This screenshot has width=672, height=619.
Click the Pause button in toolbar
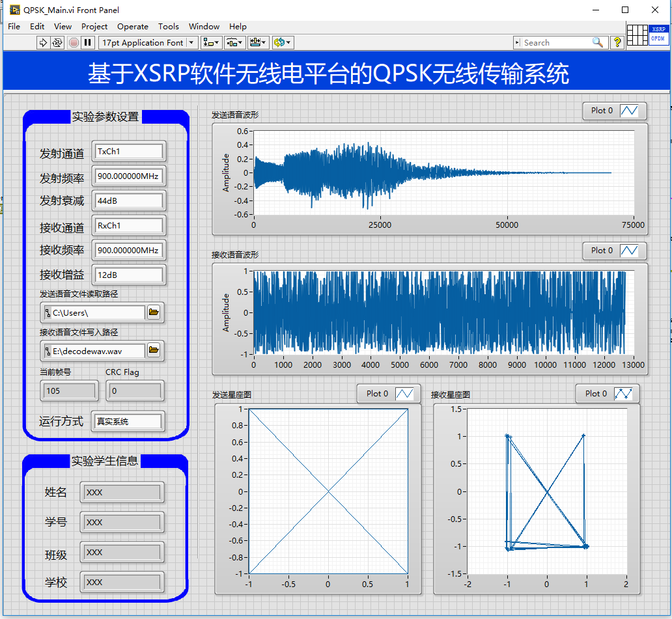[87, 42]
